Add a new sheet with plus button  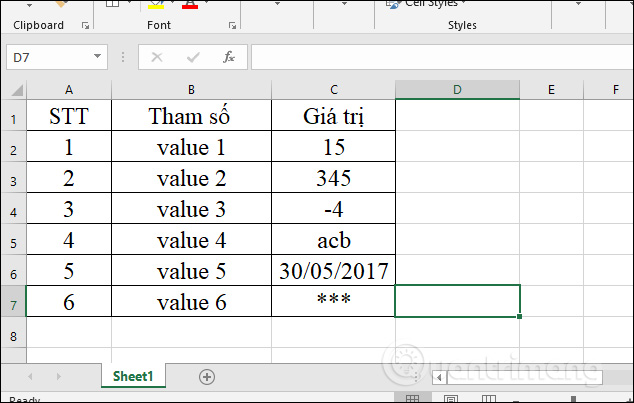207,377
